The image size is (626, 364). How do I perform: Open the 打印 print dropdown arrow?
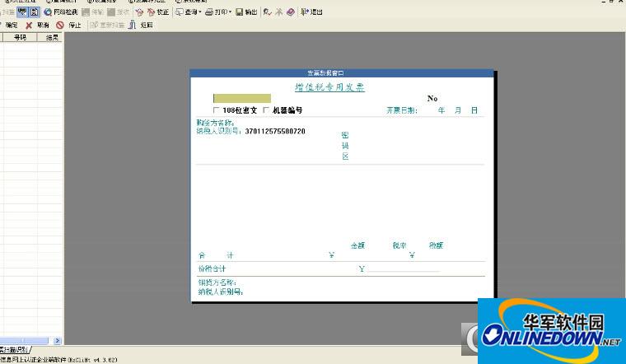coord(230,12)
